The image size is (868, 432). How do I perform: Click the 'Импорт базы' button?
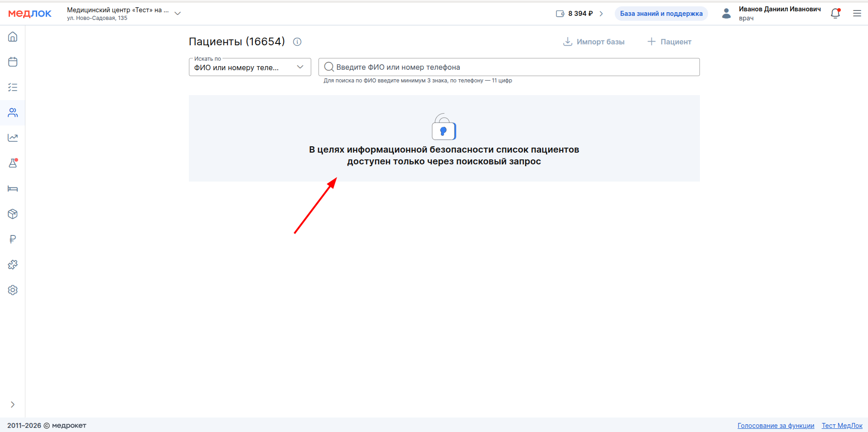pos(593,42)
